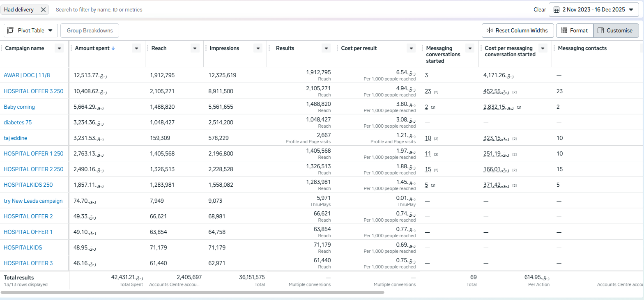Click the horizontal scrollbar below the table

[192, 293]
